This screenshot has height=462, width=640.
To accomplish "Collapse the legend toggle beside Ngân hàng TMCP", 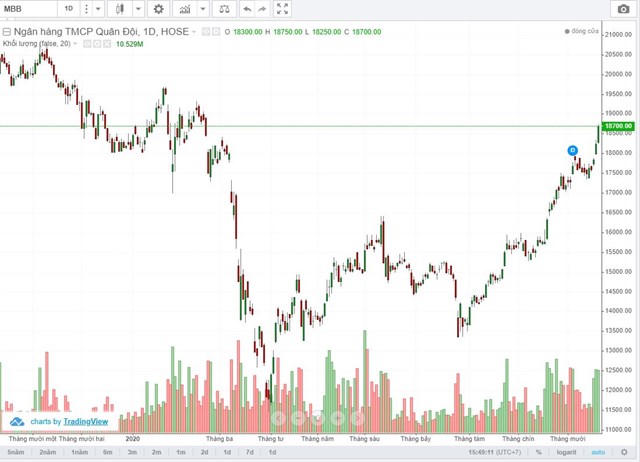I will [x=6, y=32].
